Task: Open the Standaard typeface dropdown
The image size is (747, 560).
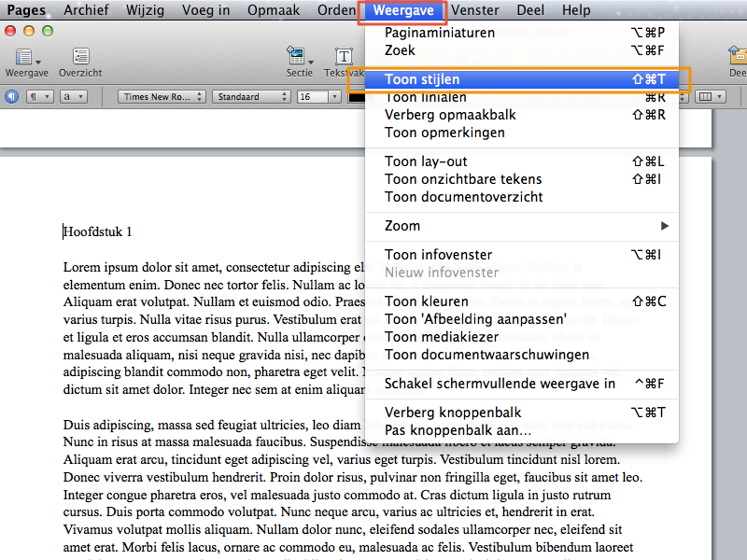Action: point(251,97)
